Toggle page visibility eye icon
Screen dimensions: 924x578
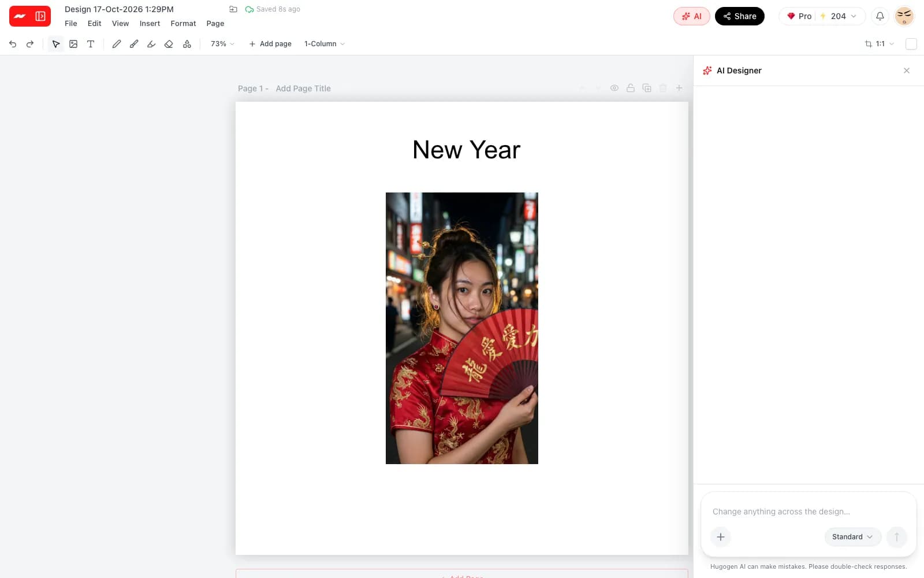614,88
